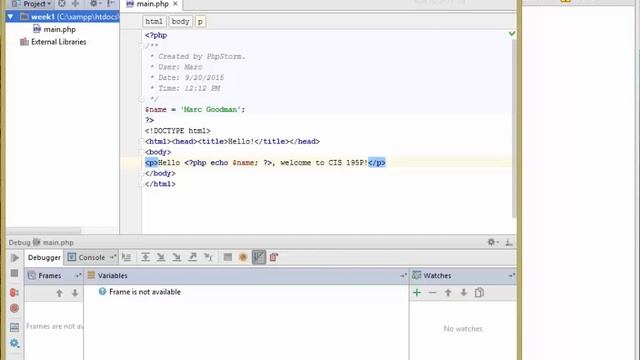This screenshot has height=360, width=640.
Task: Collapse the doc comment fold marker
Action: (x=141, y=46)
